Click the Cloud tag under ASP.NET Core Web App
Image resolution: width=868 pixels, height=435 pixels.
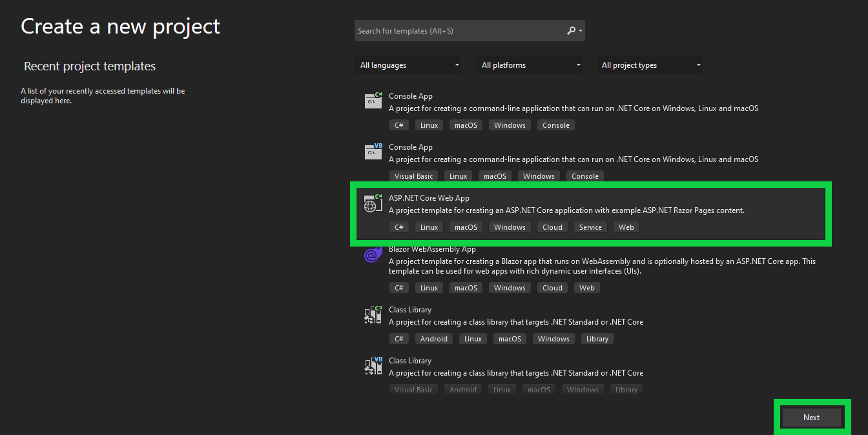[553, 227]
